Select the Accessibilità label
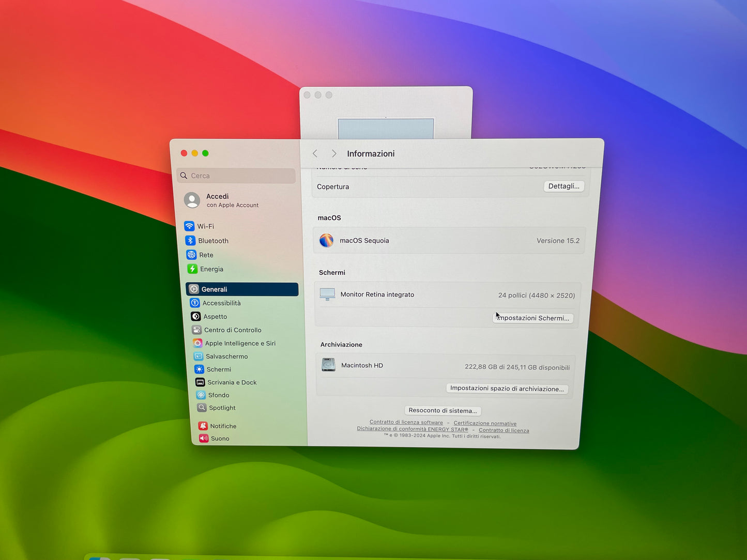The image size is (747, 560). (x=222, y=303)
